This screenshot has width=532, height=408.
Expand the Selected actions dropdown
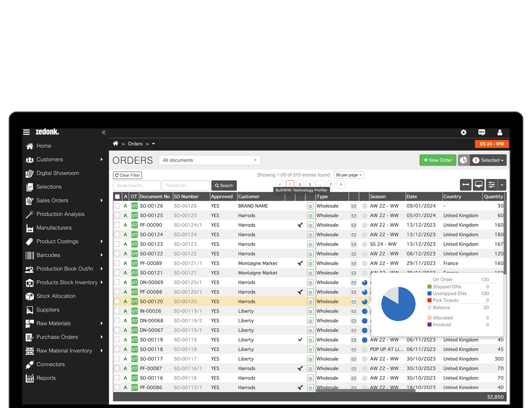pos(488,160)
